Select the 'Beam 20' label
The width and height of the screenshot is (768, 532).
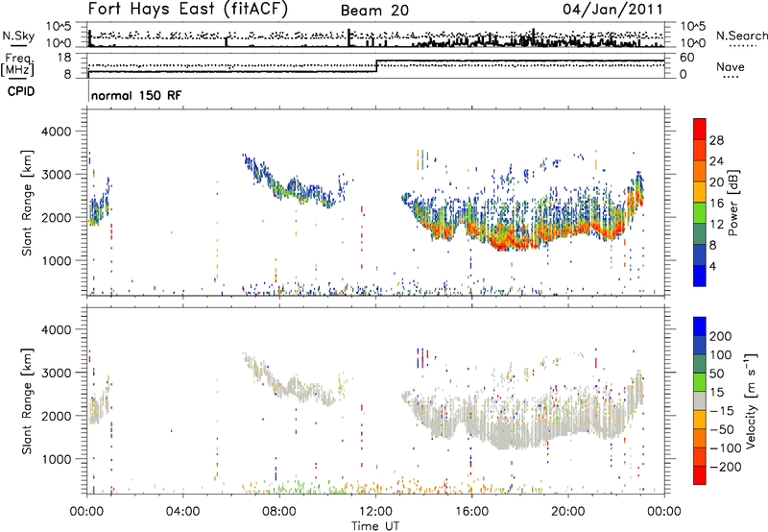(374, 11)
